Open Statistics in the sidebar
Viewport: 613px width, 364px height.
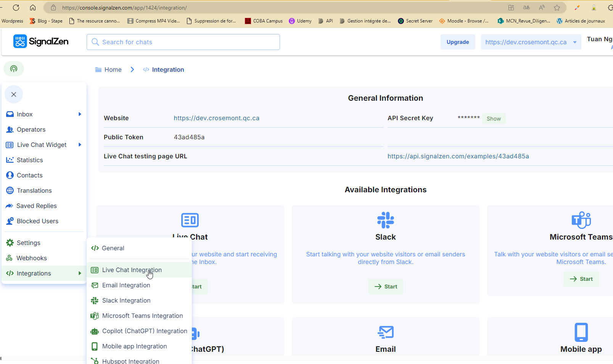tap(30, 160)
